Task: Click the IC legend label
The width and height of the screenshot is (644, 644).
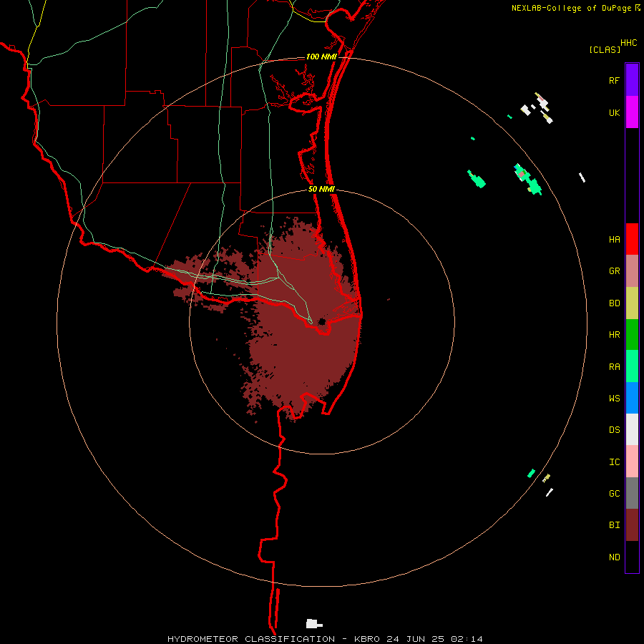Action: coord(614,462)
